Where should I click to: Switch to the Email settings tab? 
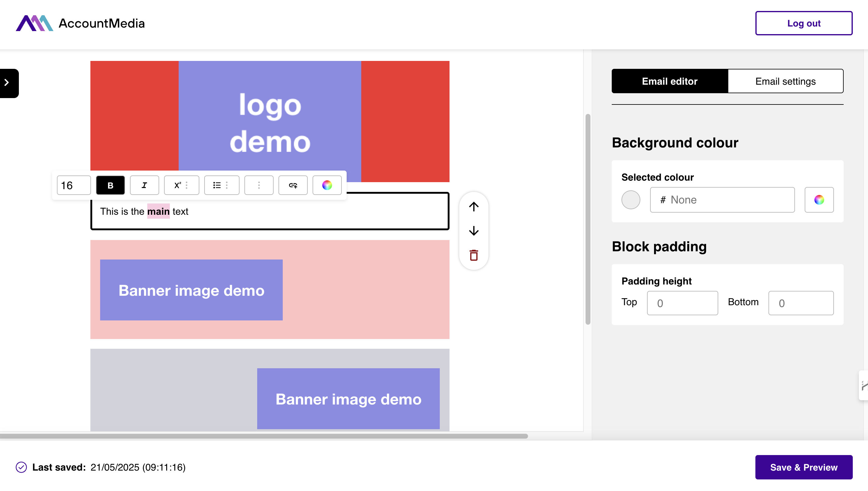tap(785, 81)
